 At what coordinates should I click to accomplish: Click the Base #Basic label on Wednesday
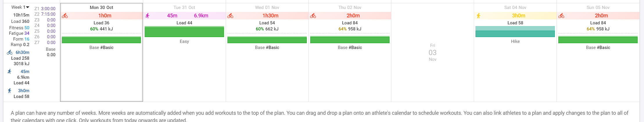(x=267, y=48)
